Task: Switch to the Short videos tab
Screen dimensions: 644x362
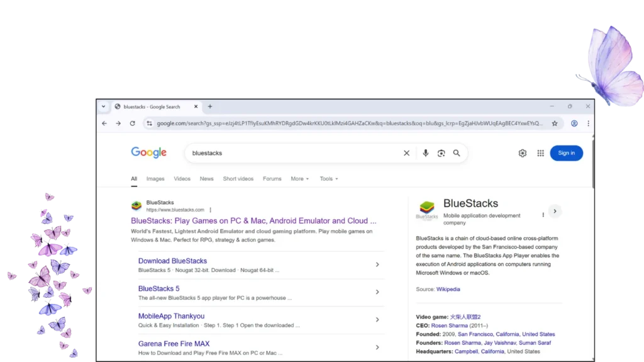Action: (x=238, y=179)
